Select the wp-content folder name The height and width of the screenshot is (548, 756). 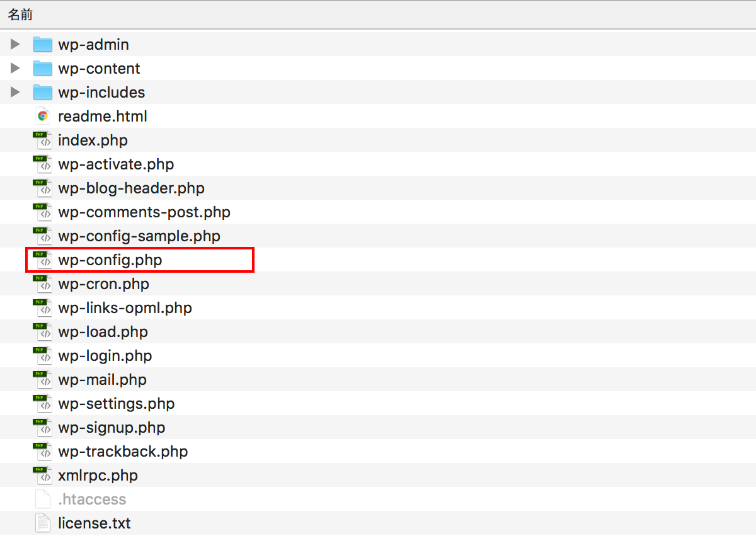[x=99, y=69]
